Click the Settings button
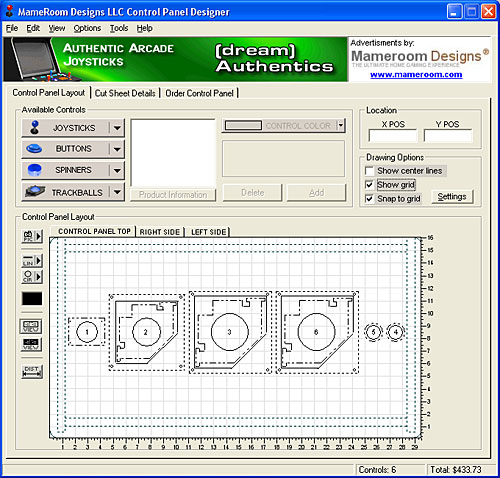500x478 pixels. [x=452, y=197]
